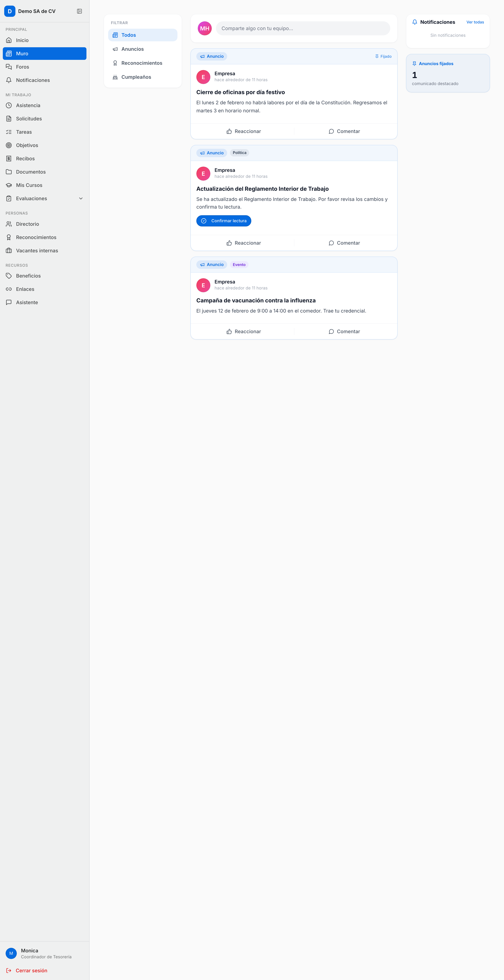Click Empresa author name on first post
504x980 pixels.
pos(225,74)
